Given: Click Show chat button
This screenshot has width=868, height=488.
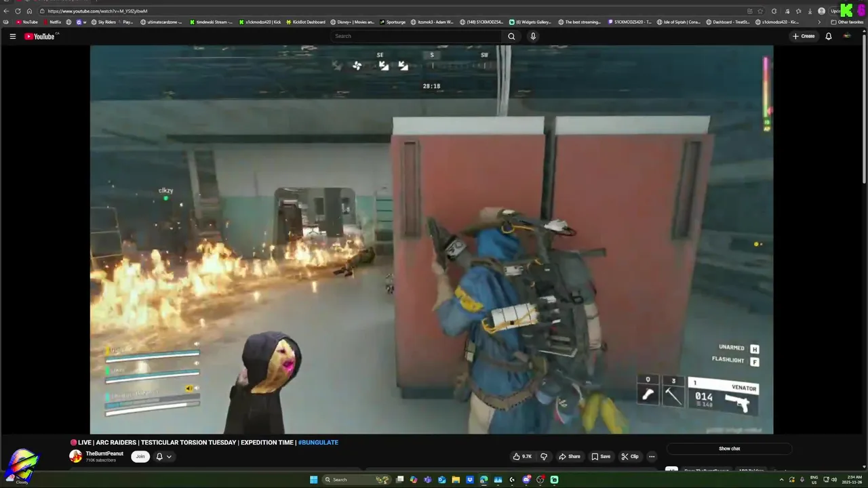Looking at the screenshot, I should tap(729, 449).
